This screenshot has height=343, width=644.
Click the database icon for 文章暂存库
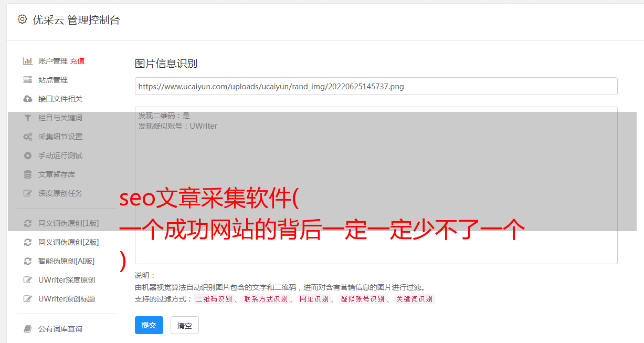pos(28,174)
